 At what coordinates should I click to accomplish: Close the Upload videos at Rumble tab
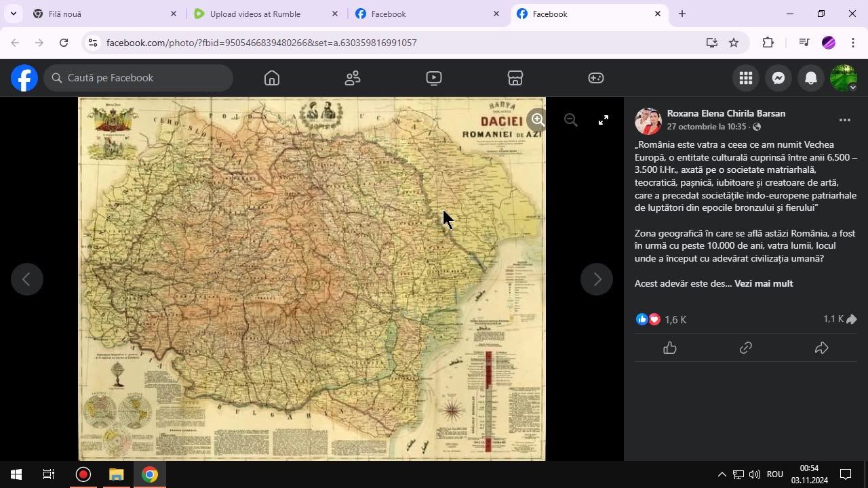pos(334,14)
